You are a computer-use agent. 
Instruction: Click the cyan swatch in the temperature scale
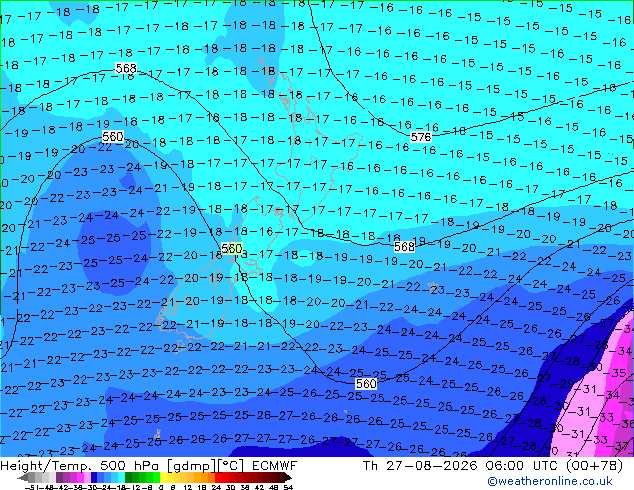point(121,477)
